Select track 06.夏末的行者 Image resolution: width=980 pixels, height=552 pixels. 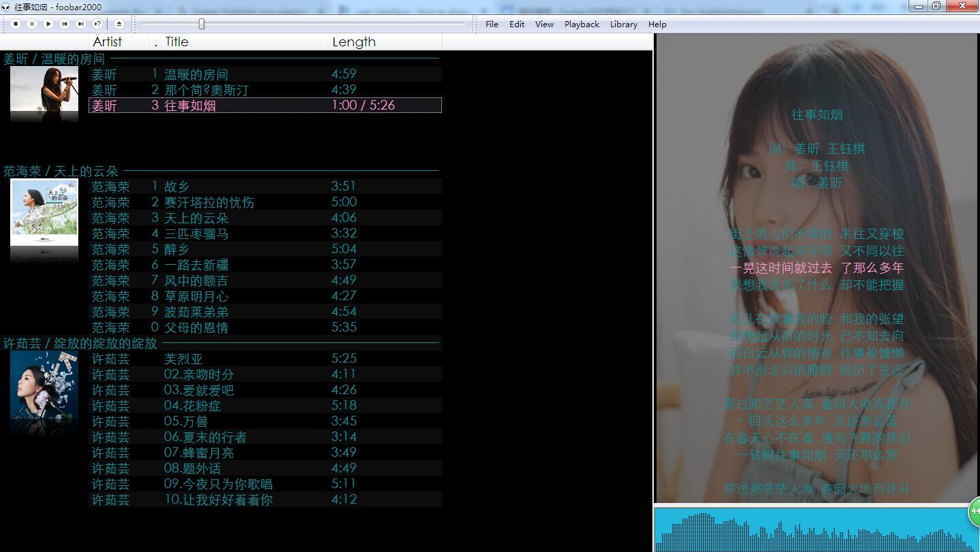tap(266, 436)
